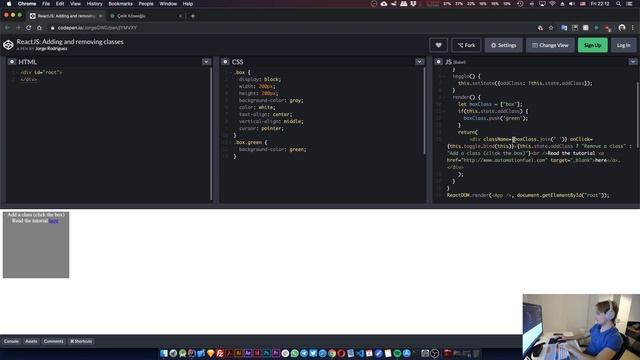Click the 'ReactJS: Adding and removing classes' title

click(70, 42)
